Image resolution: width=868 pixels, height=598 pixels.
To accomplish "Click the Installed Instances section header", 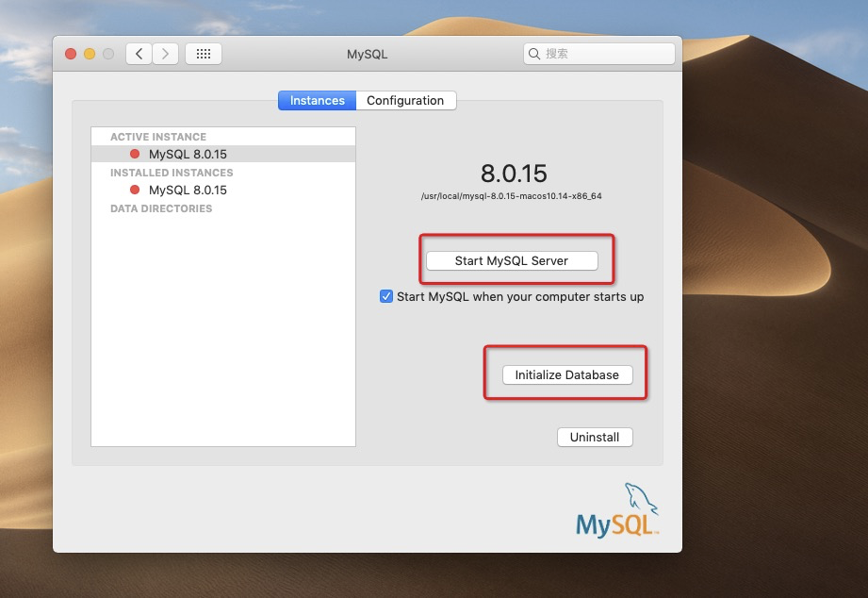I will 172,173.
